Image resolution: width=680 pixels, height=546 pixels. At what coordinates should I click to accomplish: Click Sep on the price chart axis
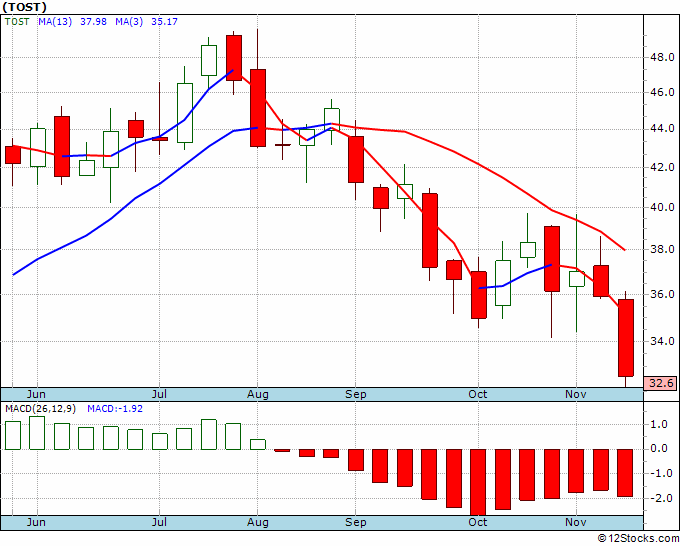356,394
